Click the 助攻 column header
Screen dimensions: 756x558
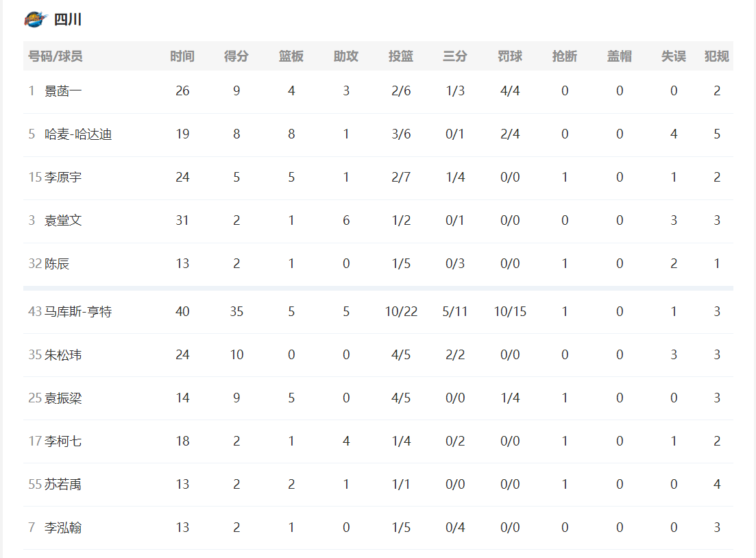(346, 56)
